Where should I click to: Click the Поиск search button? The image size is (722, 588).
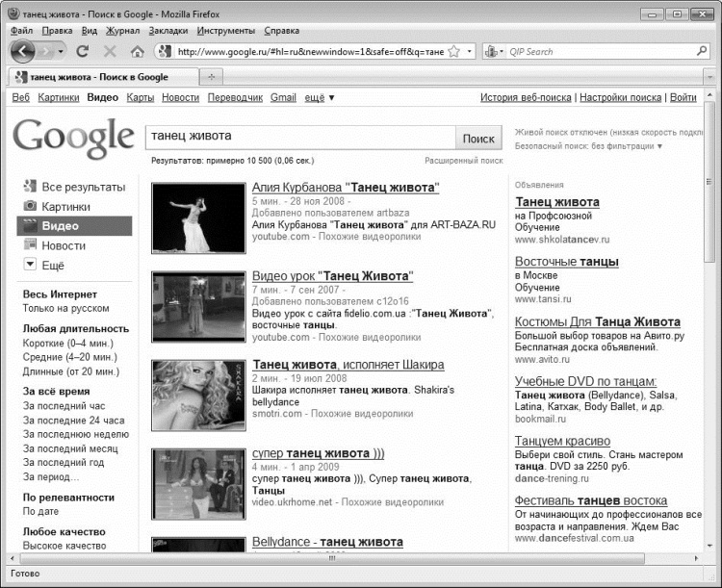tap(478, 139)
